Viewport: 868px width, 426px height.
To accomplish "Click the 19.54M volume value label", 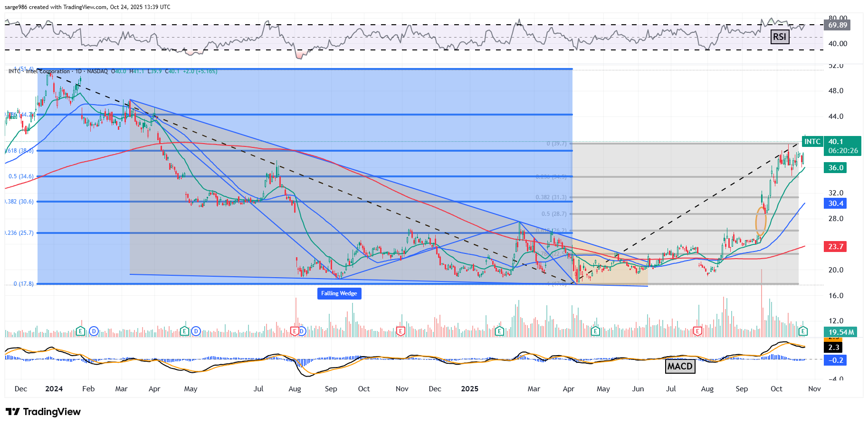I will pos(841,332).
